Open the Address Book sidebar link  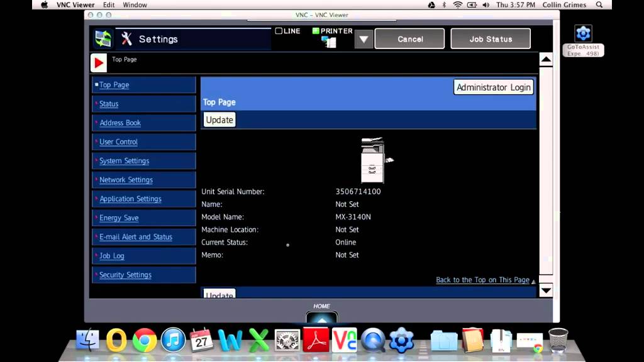[x=120, y=123]
